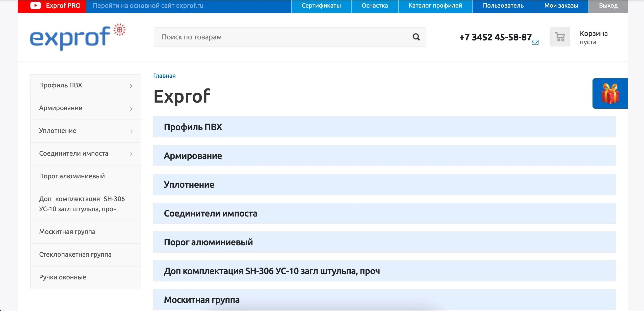Open the shopping cart icon
This screenshot has height=311, width=644.
coord(560,37)
